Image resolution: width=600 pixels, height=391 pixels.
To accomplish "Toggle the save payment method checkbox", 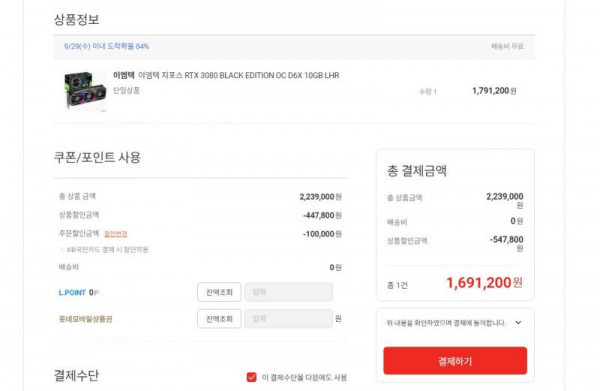I will (x=251, y=377).
